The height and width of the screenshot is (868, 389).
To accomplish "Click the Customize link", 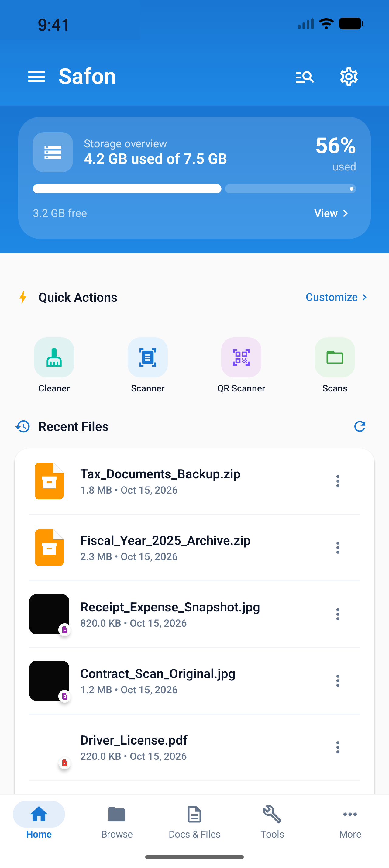I will (336, 297).
